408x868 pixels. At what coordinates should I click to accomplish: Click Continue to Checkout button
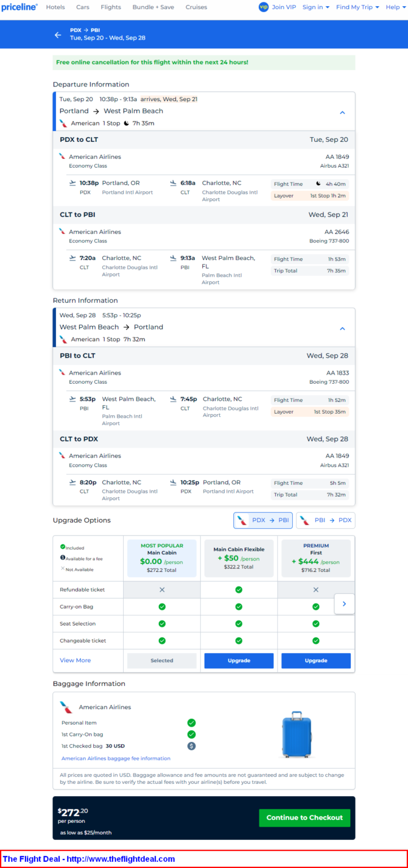coord(304,817)
